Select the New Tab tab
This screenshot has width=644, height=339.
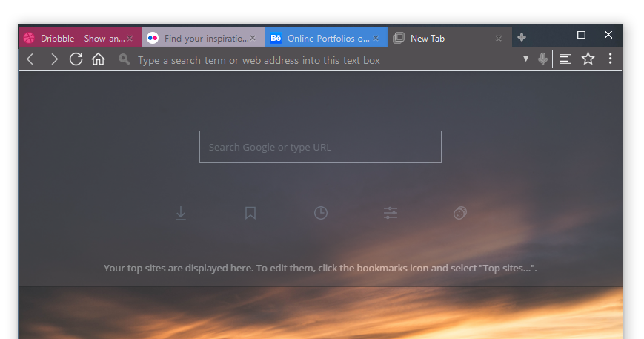click(450, 38)
